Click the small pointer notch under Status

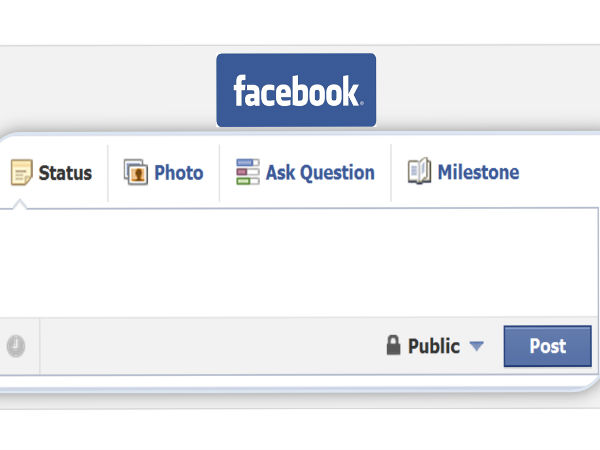click(20, 204)
